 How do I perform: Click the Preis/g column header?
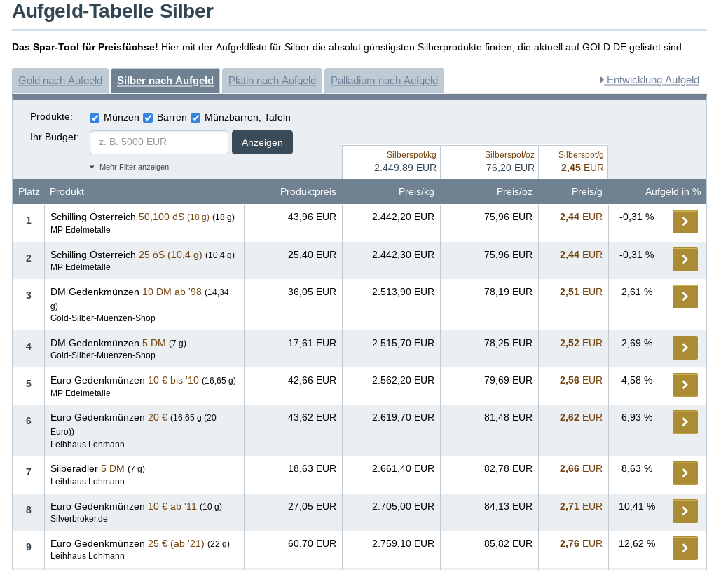(x=587, y=192)
